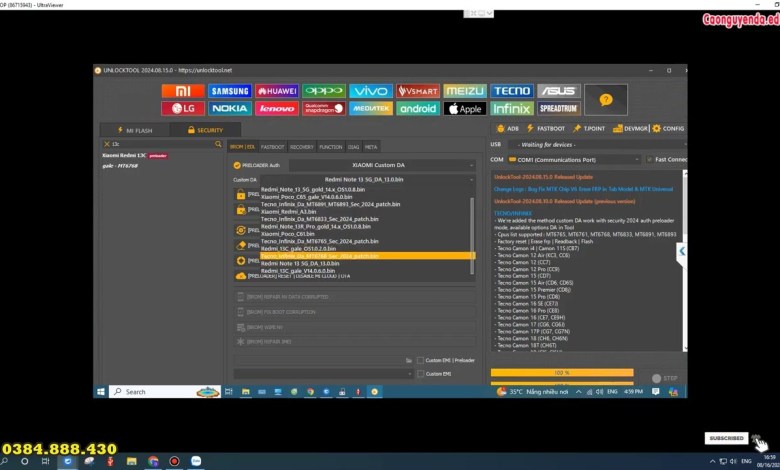Open the Vsmart brand section
Viewport: 780px width, 470px height.
418,91
